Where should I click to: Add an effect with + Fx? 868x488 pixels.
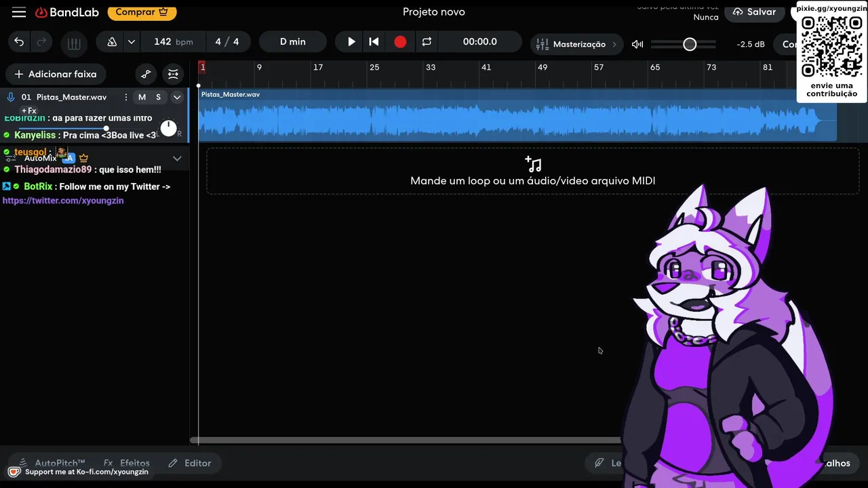pyautogui.click(x=28, y=110)
